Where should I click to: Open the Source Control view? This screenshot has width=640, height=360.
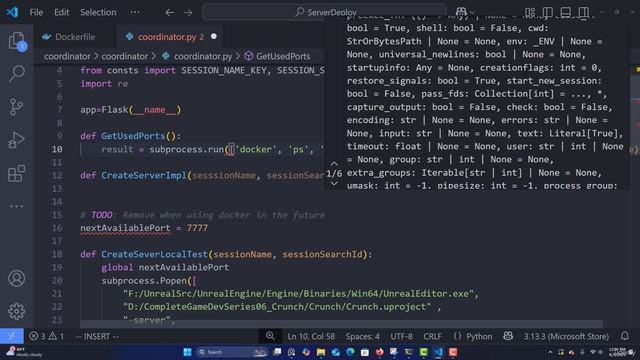click(17, 107)
